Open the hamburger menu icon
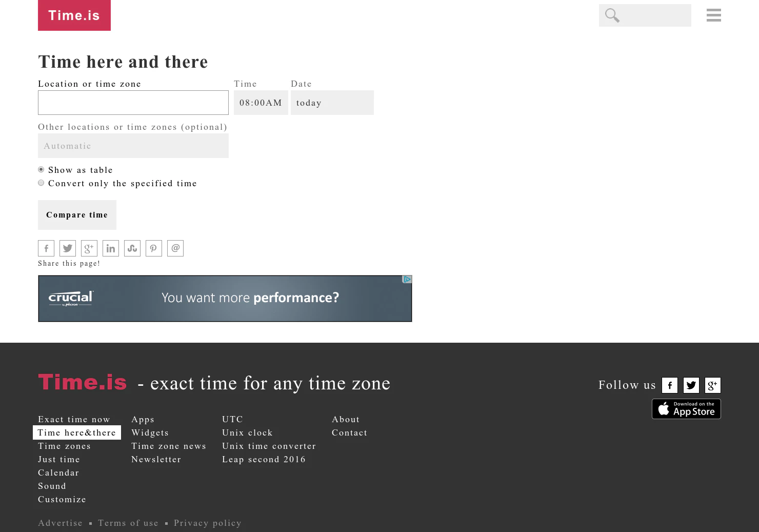 713,15
